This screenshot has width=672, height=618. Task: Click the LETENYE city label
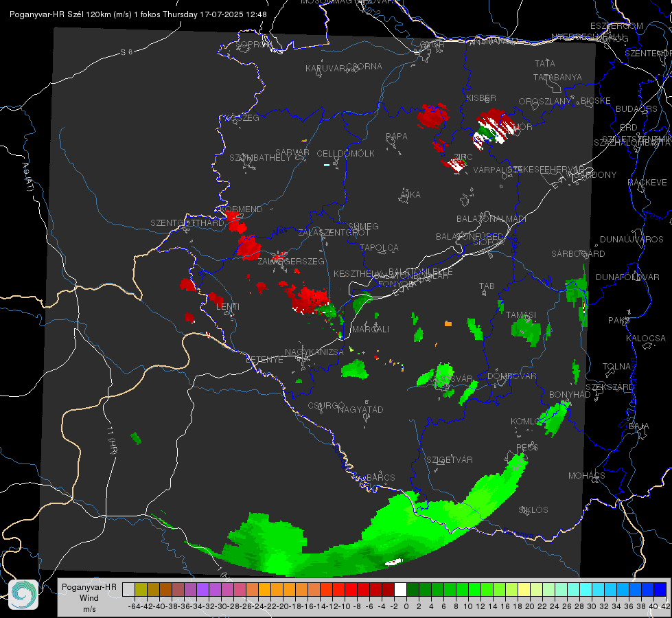coord(264,359)
